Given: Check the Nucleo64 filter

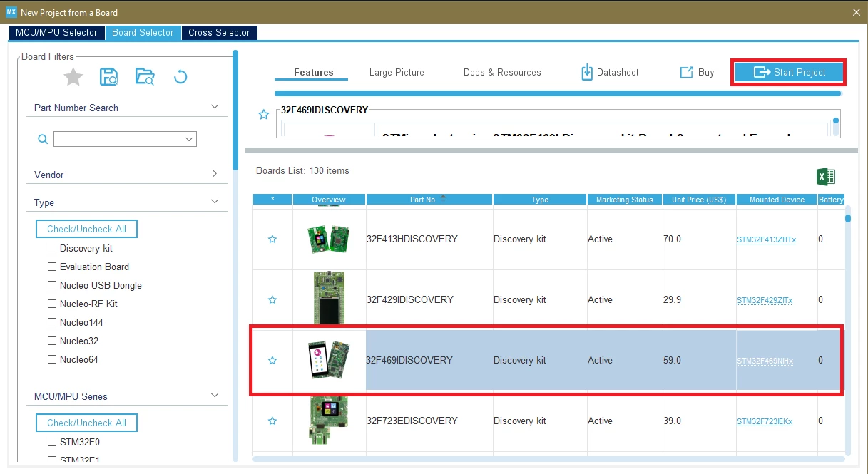Looking at the screenshot, I should 52,359.
